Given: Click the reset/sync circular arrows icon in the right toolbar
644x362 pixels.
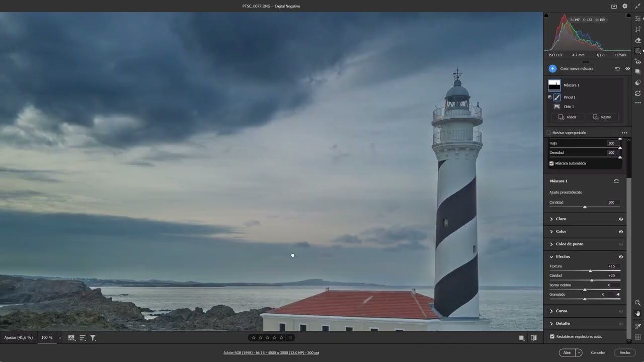Looking at the screenshot, I should [x=638, y=93].
